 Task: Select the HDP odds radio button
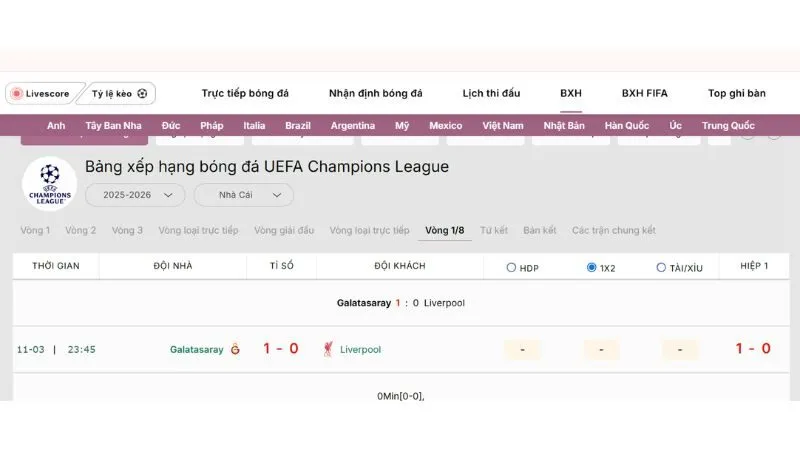(511, 267)
